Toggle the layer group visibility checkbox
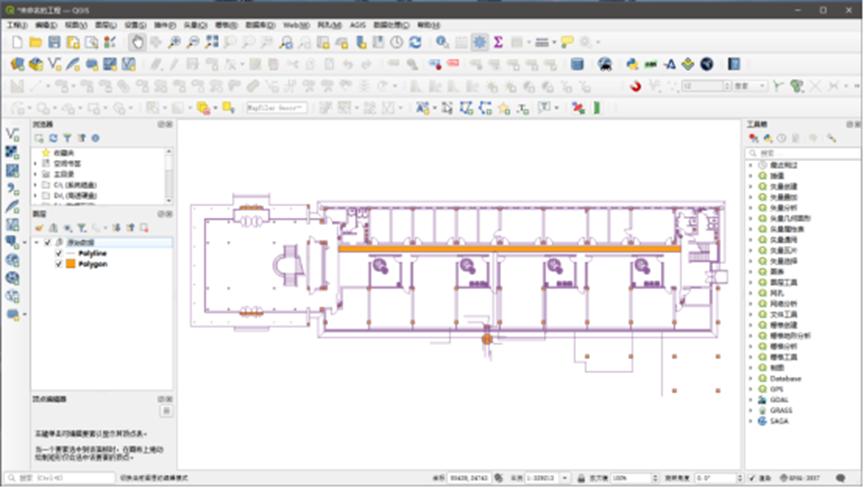The image size is (864, 488). click(47, 243)
